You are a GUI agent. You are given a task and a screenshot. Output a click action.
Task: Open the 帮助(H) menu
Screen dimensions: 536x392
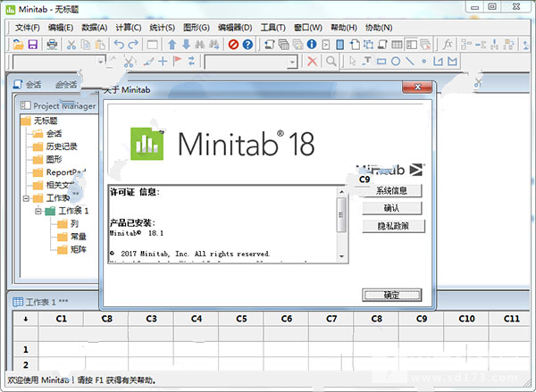coord(344,28)
